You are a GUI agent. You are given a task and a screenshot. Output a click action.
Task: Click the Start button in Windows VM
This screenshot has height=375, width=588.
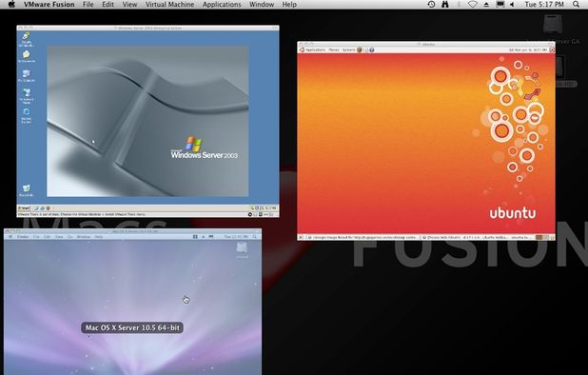(24, 208)
